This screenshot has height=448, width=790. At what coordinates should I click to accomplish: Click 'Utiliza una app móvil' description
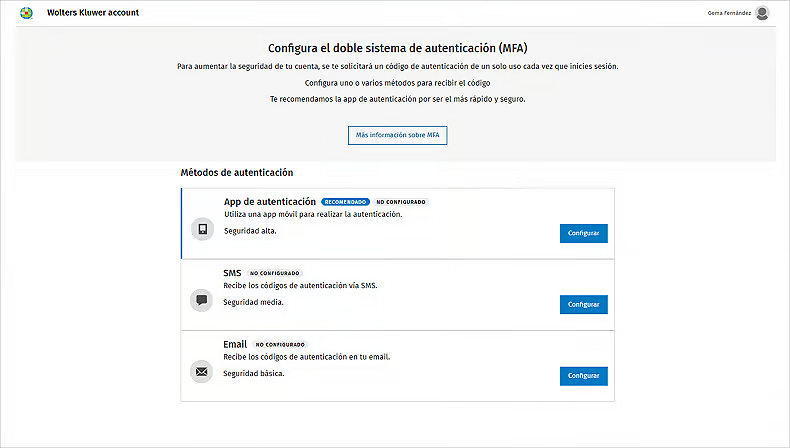click(313, 214)
